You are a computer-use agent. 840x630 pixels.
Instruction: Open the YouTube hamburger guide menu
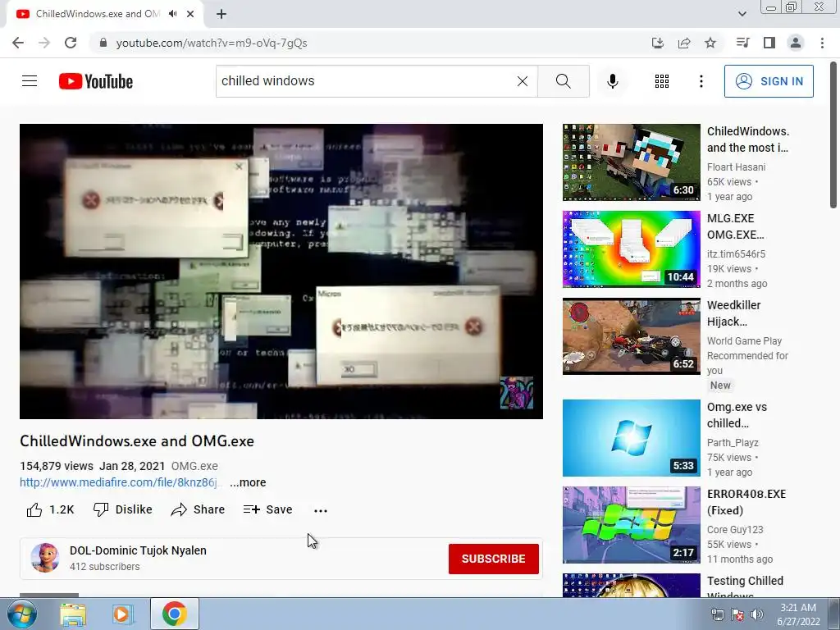[30, 81]
